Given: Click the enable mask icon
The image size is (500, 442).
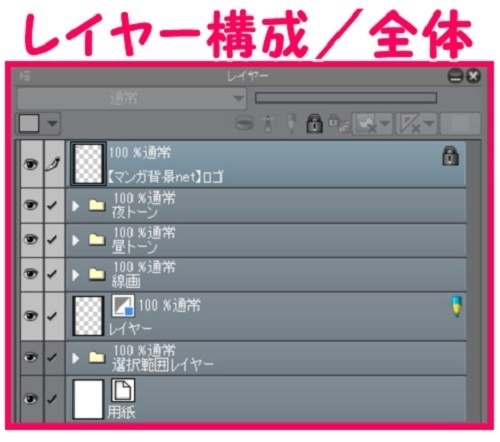Looking at the screenshot, I should pyautogui.click(x=366, y=124).
